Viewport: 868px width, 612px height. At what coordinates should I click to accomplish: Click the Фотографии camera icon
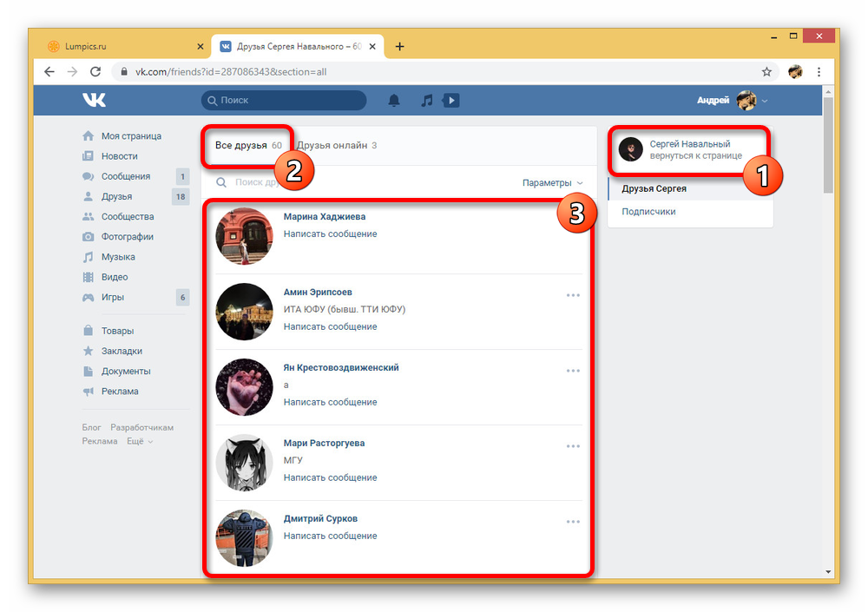tap(88, 236)
